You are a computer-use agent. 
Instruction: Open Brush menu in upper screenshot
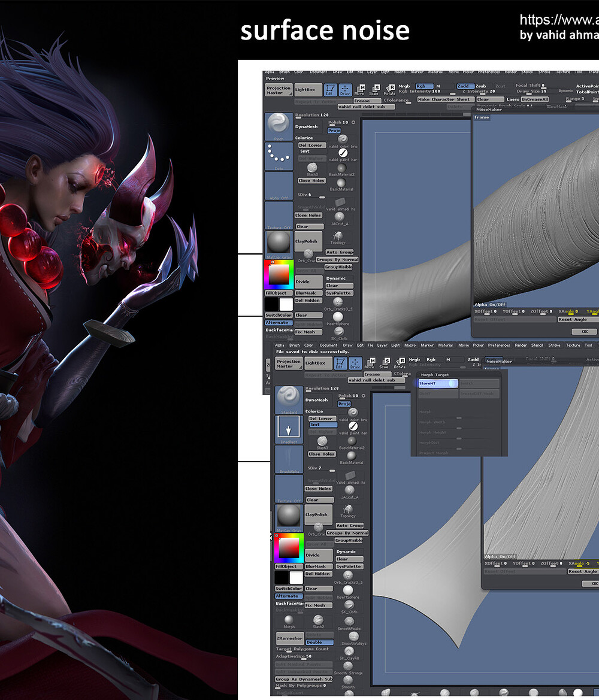(284, 72)
